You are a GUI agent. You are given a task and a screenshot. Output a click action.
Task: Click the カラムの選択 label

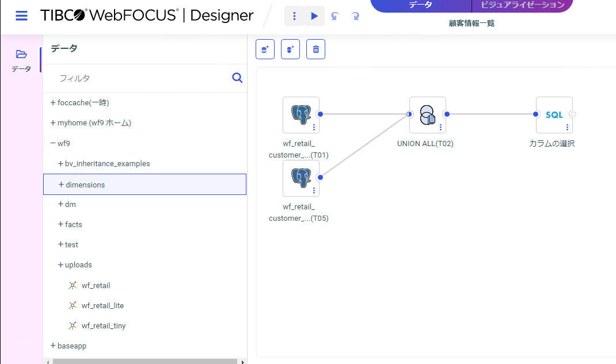(552, 144)
